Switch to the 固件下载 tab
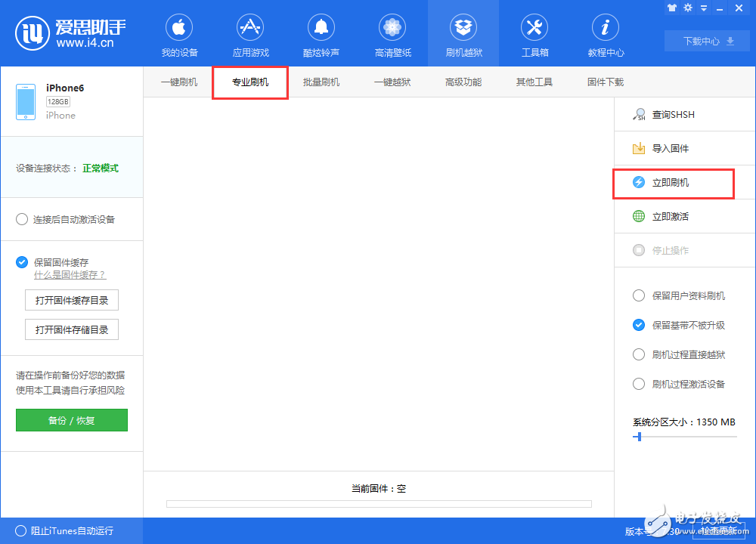The width and height of the screenshot is (756, 544). [605, 82]
